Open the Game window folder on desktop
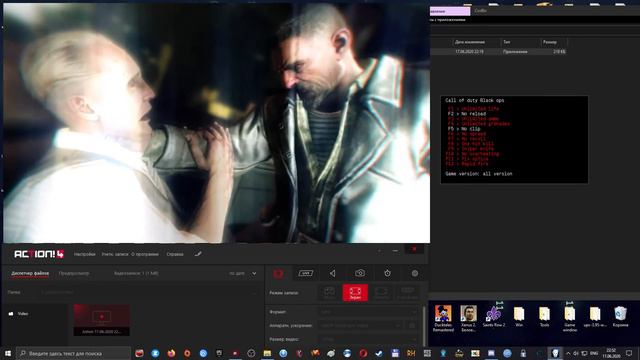Screen dimensions: 640x360 click(x=570, y=318)
